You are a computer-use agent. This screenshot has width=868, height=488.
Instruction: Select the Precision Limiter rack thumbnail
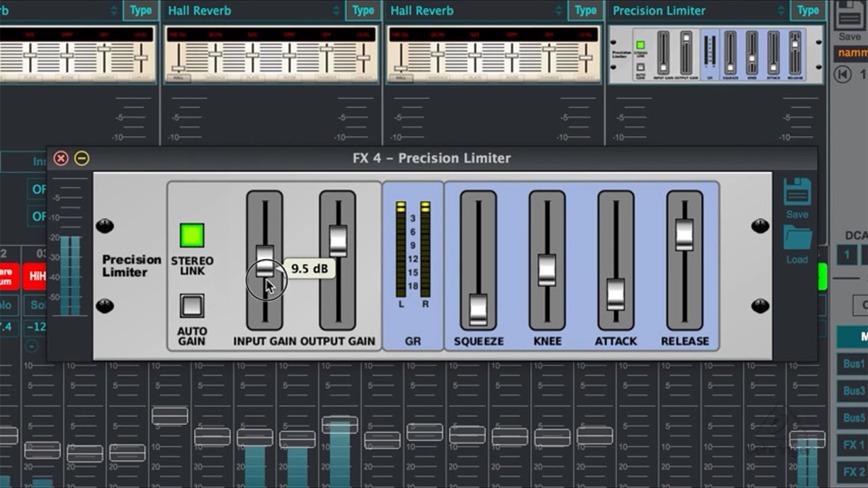click(x=716, y=55)
